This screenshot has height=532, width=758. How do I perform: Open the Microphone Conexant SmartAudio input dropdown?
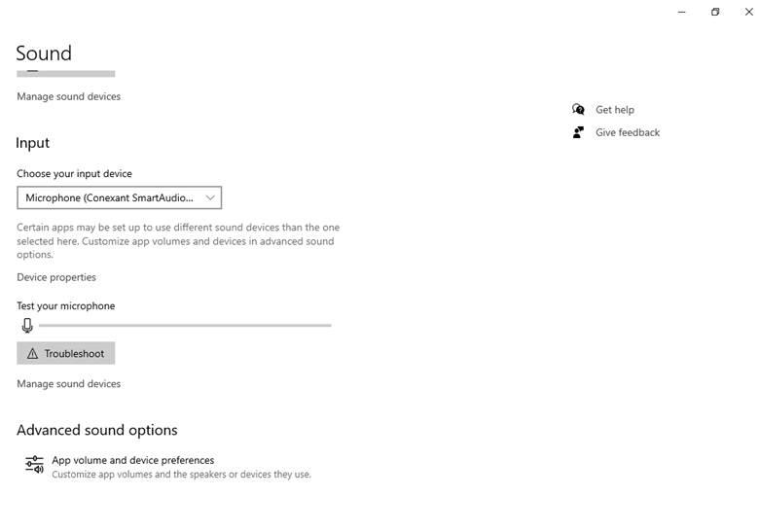pos(119,197)
